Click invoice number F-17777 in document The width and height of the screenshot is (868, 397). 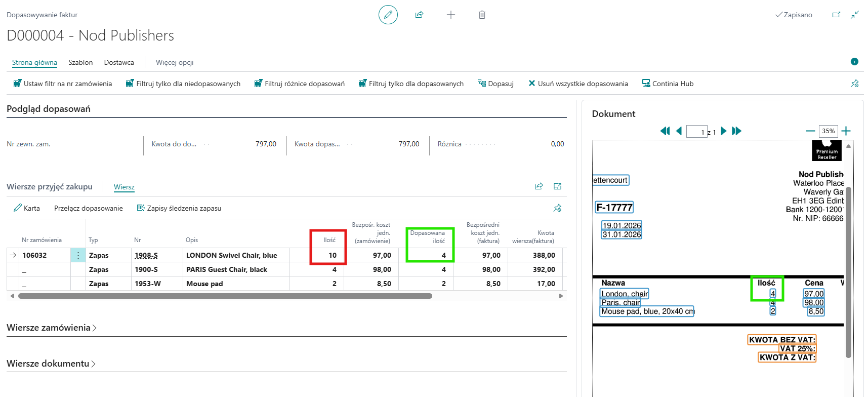pyautogui.click(x=614, y=207)
